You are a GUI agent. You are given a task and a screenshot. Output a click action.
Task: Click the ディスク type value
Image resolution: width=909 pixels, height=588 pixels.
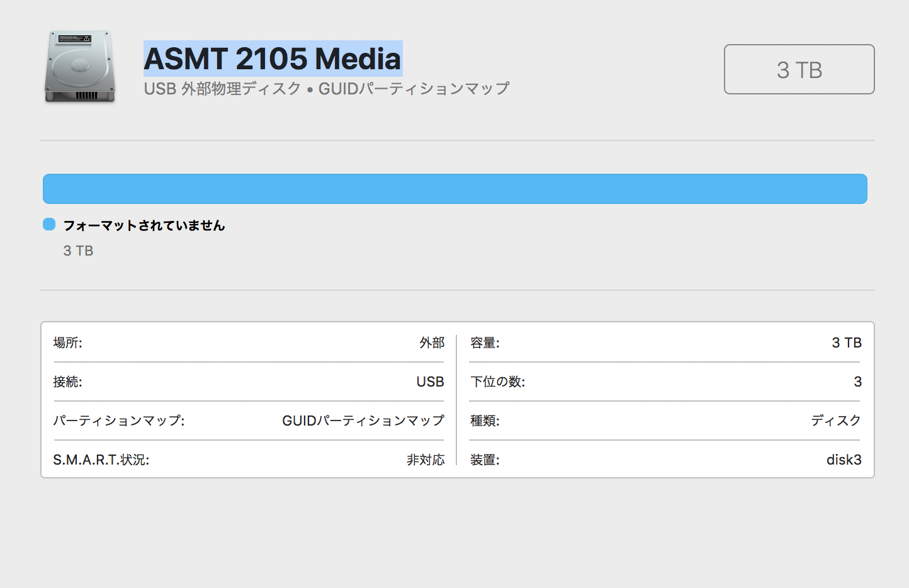pos(835,421)
